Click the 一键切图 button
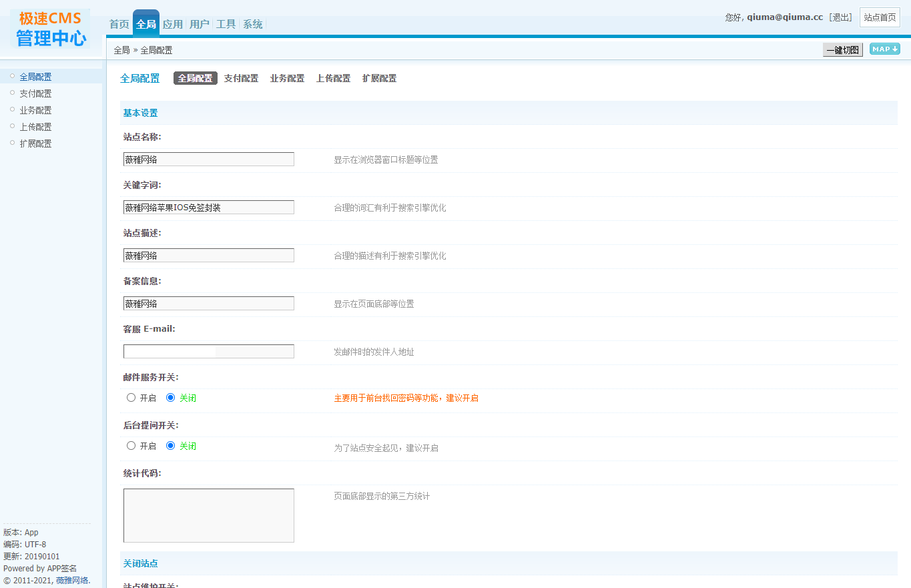 pyautogui.click(x=842, y=50)
